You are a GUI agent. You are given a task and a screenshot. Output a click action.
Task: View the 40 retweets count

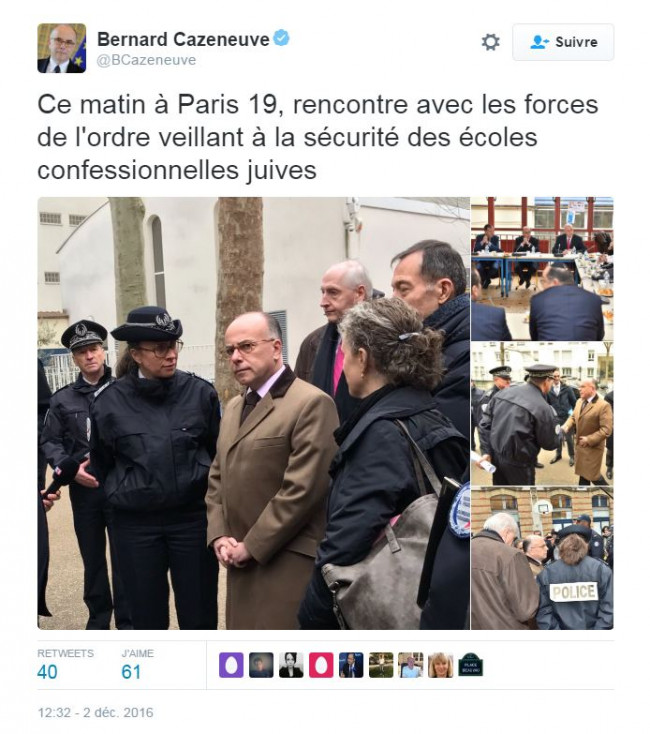coord(47,672)
